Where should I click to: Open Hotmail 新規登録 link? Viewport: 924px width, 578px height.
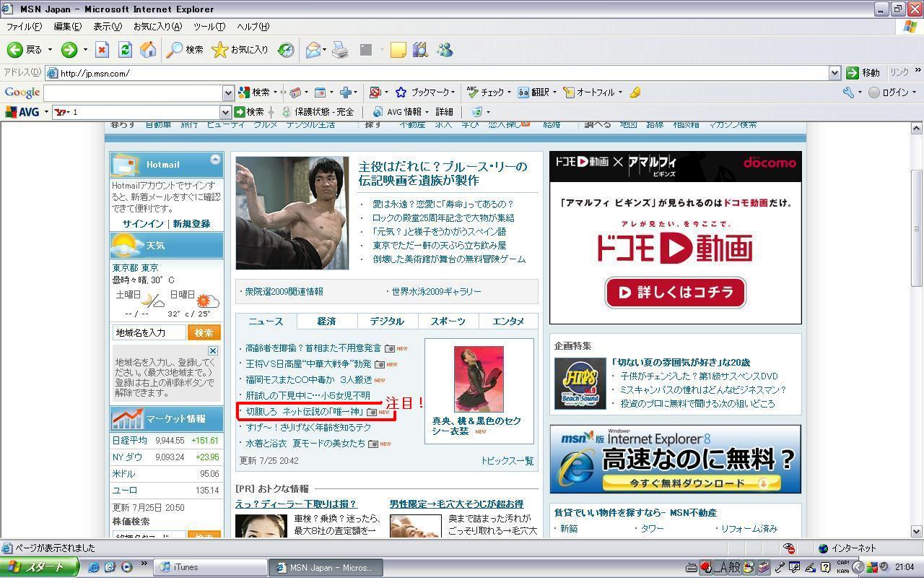pos(191,224)
